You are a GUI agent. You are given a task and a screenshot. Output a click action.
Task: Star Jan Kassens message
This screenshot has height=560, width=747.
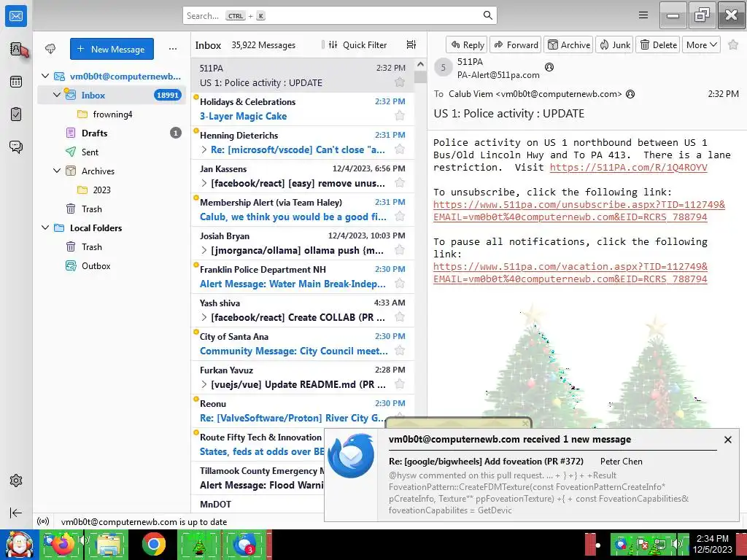click(x=400, y=182)
